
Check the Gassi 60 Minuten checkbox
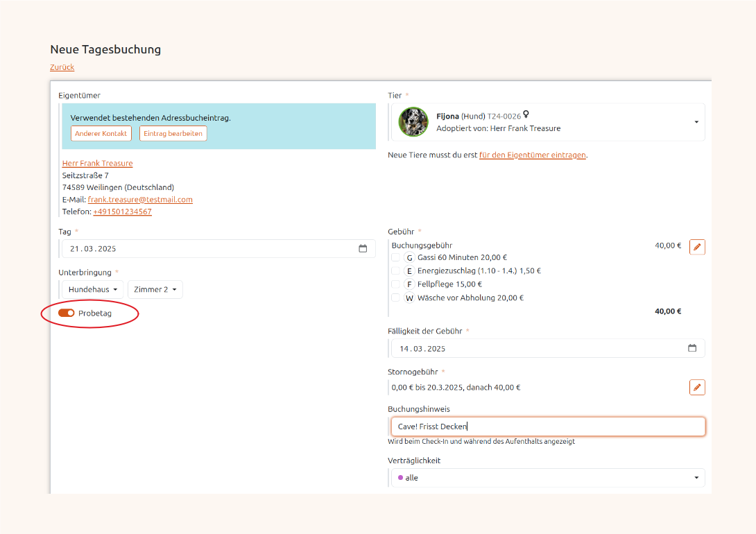(x=395, y=257)
